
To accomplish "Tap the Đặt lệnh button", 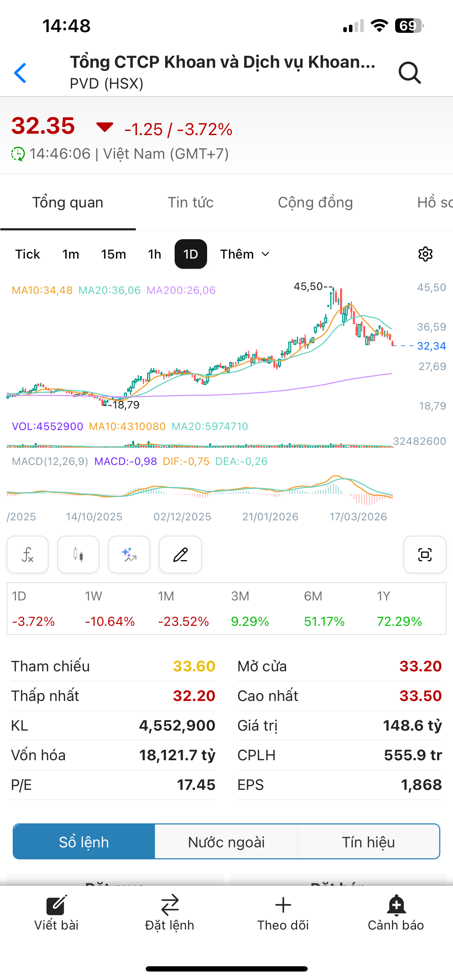I will point(170,912).
